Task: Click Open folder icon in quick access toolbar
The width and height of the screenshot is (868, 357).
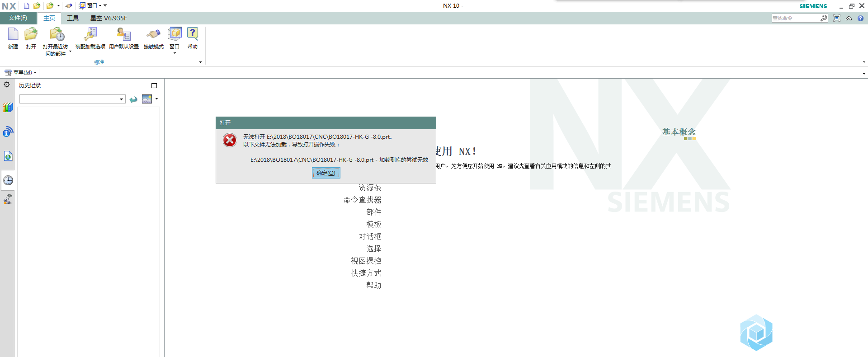Action: pos(37,6)
